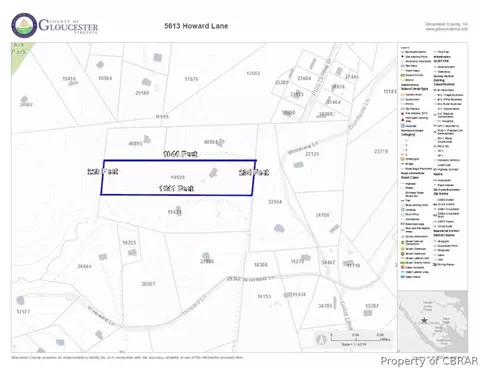Click parcel label 16153
The width and height of the screenshot is (480, 368).
click(264, 296)
